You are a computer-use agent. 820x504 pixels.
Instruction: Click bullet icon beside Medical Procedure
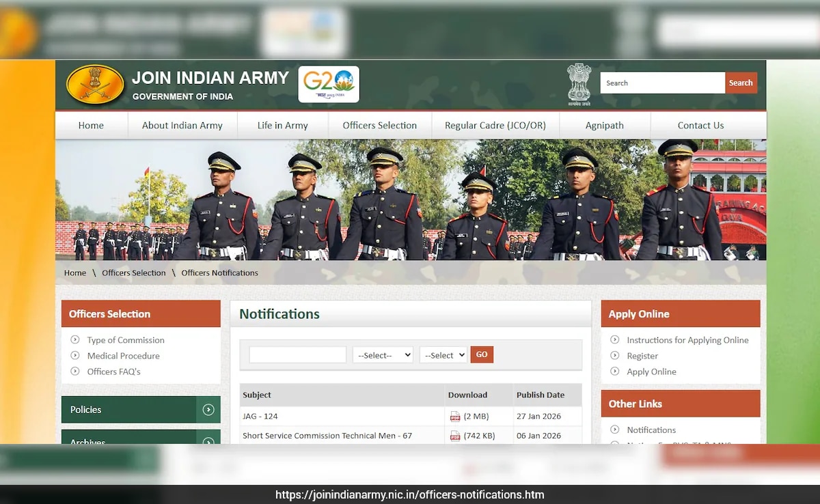tap(75, 356)
